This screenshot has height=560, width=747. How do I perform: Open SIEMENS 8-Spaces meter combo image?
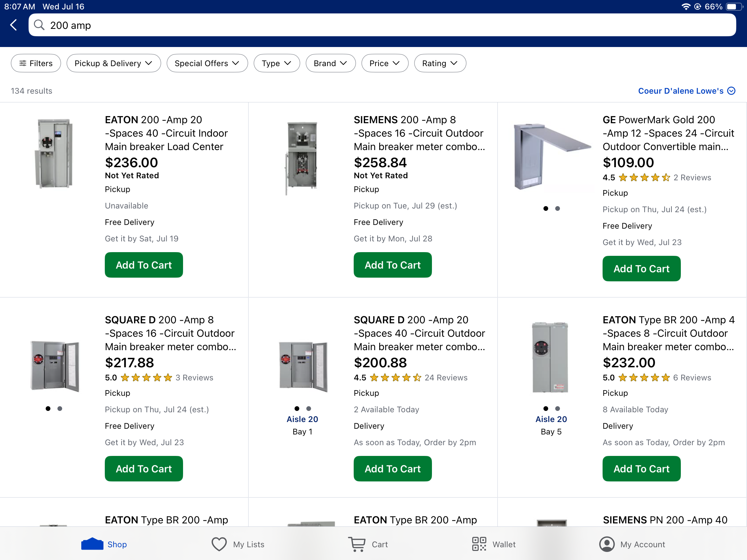click(x=302, y=158)
